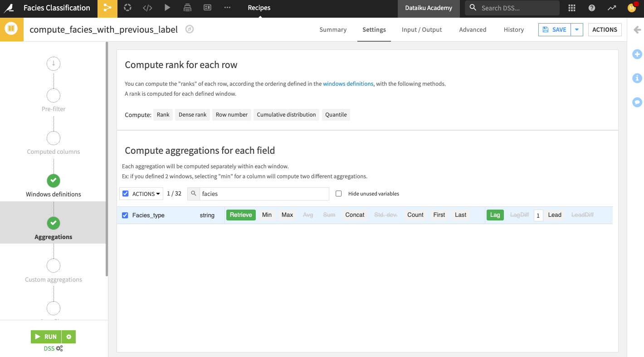
Task: Click the help question mark icon
Action: [x=592, y=8]
